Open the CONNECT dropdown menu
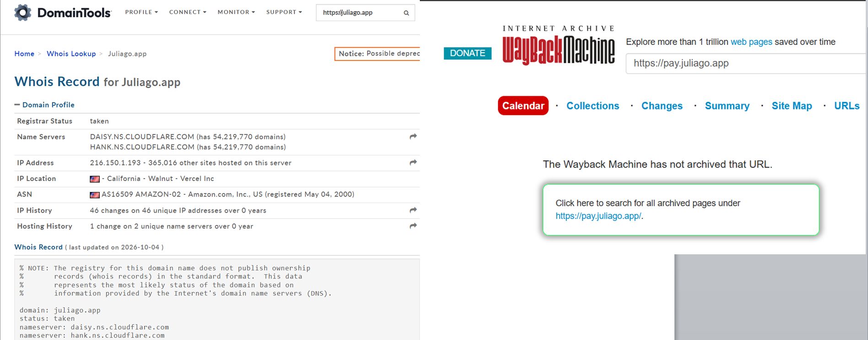The height and width of the screenshot is (340, 868). [188, 12]
